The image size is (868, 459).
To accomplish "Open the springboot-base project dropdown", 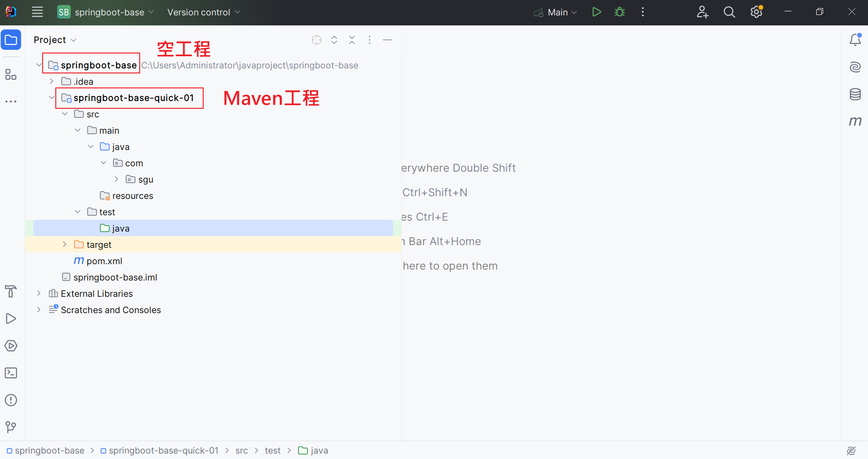I will 106,12.
